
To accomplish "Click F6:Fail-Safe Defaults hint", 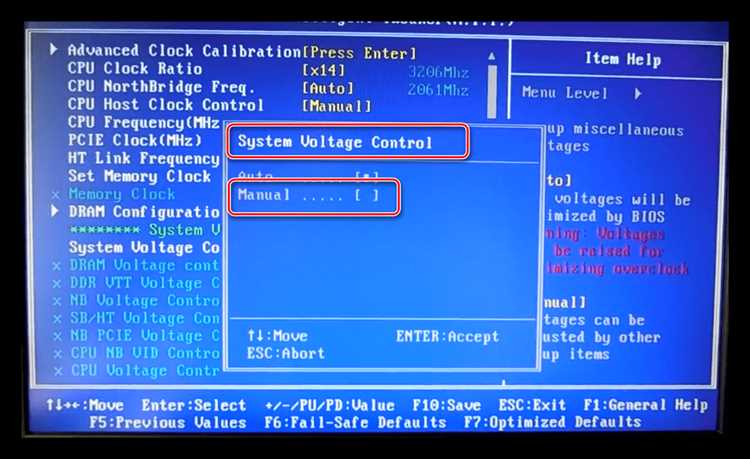I will point(355,423).
